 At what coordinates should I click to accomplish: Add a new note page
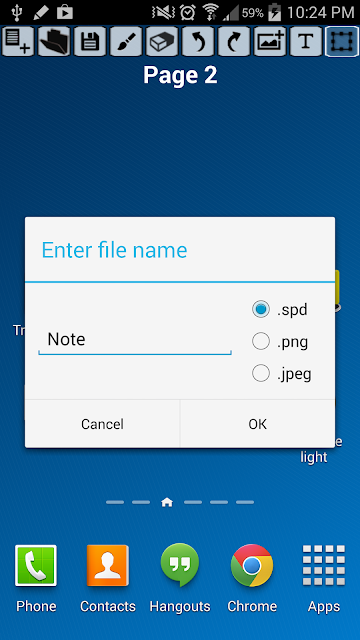[x=18, y=41]
